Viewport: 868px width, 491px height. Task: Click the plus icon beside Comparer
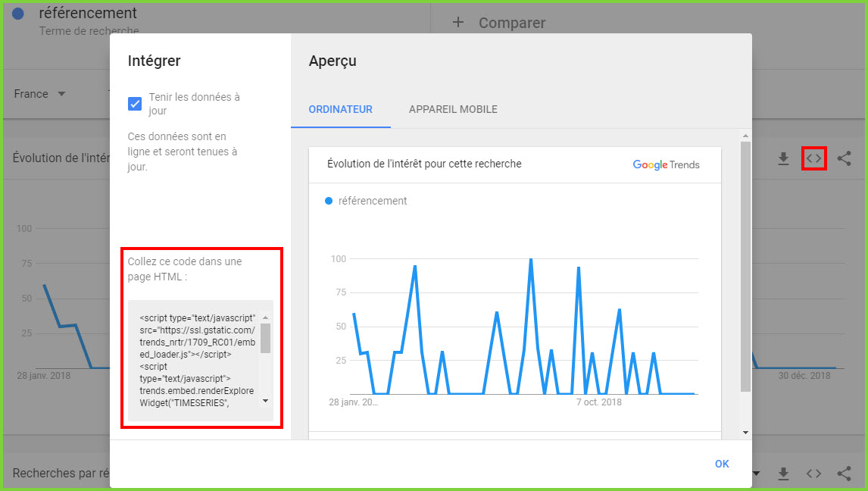tap(457, 23)
